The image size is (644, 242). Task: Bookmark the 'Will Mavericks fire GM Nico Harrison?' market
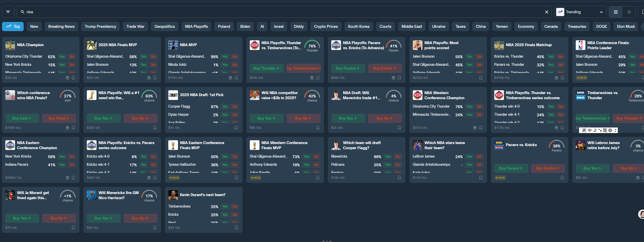(x=155, y=228)
